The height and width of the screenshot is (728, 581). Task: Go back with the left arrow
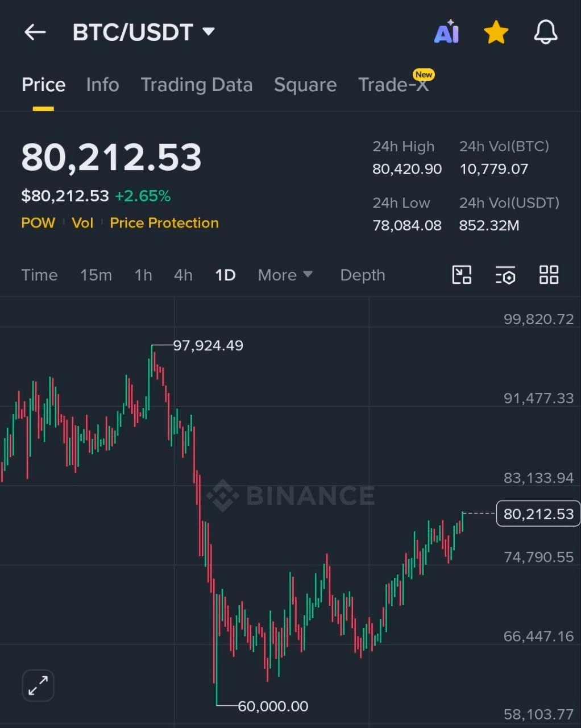click(35, 32)
